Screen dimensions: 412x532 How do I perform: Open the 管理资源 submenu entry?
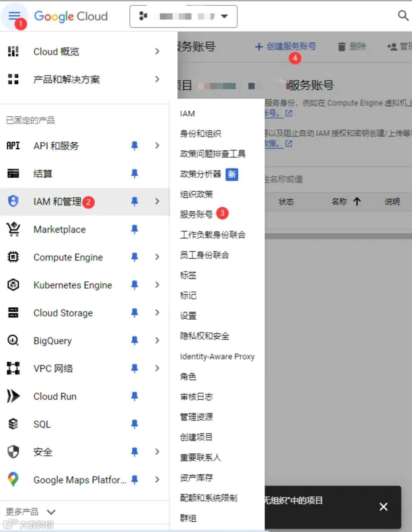[196, 417]
